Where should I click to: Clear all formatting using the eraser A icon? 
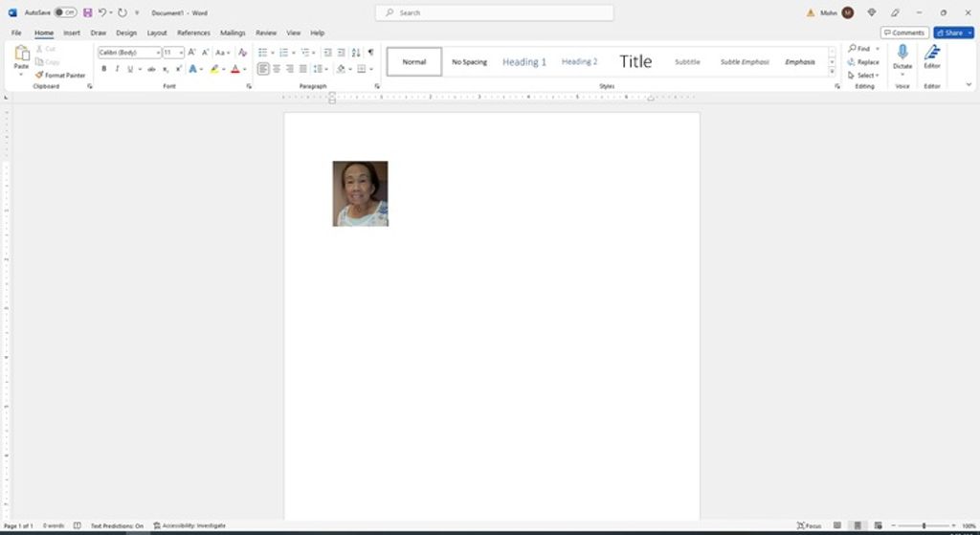tap(242, 53)
